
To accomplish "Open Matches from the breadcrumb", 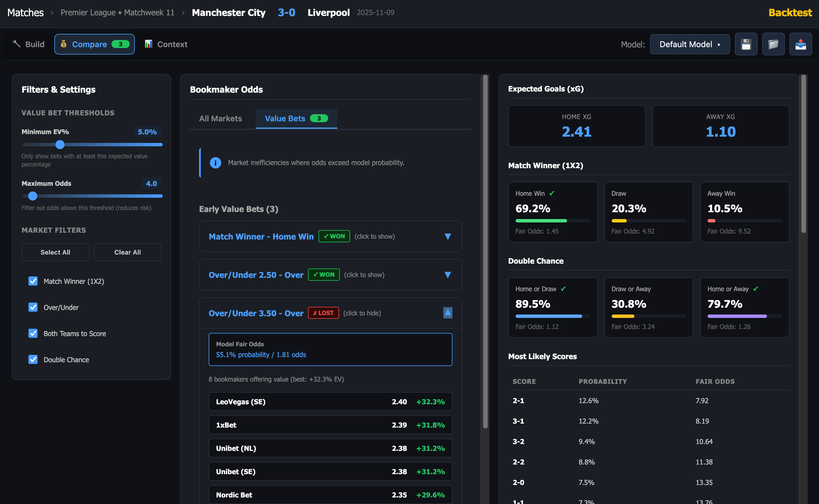I will point(25,12).
